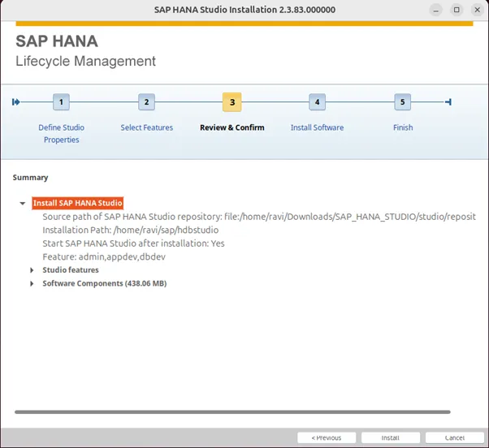Open Define Studio Properties step label

(62, 134)
